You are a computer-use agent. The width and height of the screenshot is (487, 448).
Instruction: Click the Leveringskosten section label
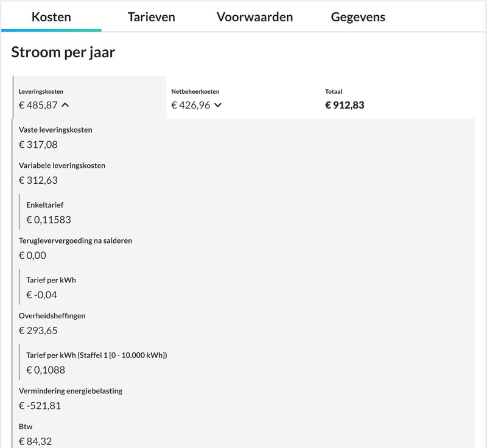41,91
